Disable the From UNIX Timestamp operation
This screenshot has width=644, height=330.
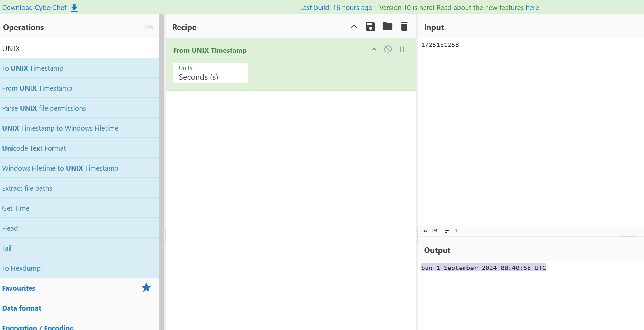point(388,49)
